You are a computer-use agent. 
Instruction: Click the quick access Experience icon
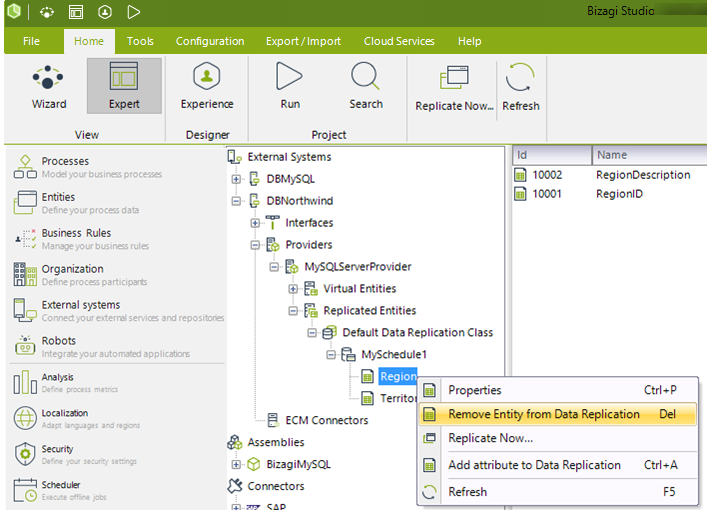tap(105, 12)
